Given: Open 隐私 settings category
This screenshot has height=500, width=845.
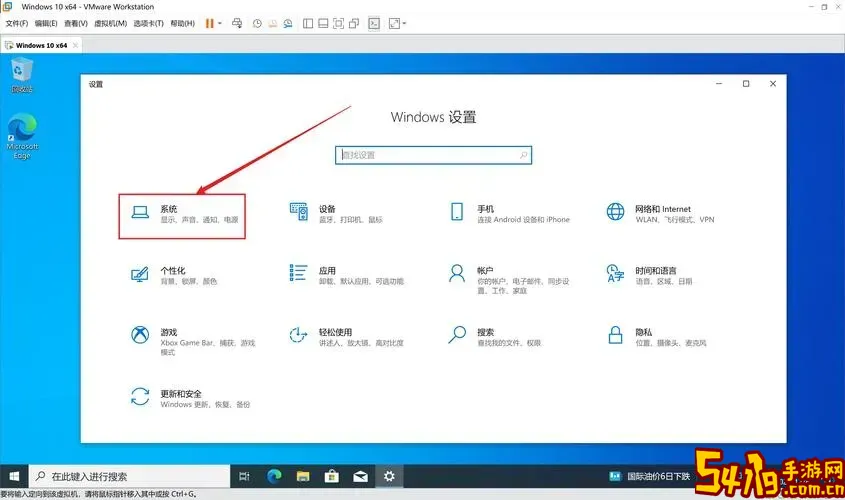Looking at the screenshot, I should pos(656,337).
